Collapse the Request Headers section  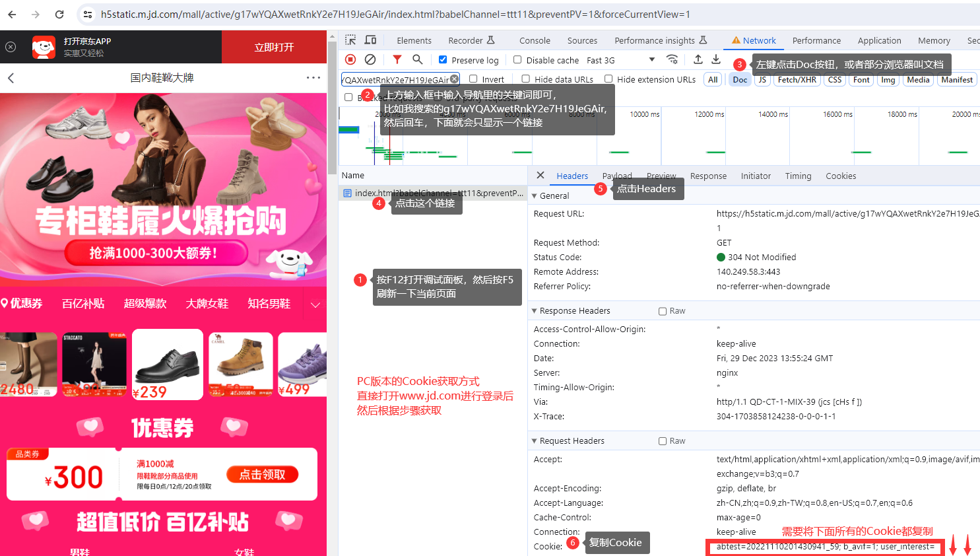pos(535,440)
